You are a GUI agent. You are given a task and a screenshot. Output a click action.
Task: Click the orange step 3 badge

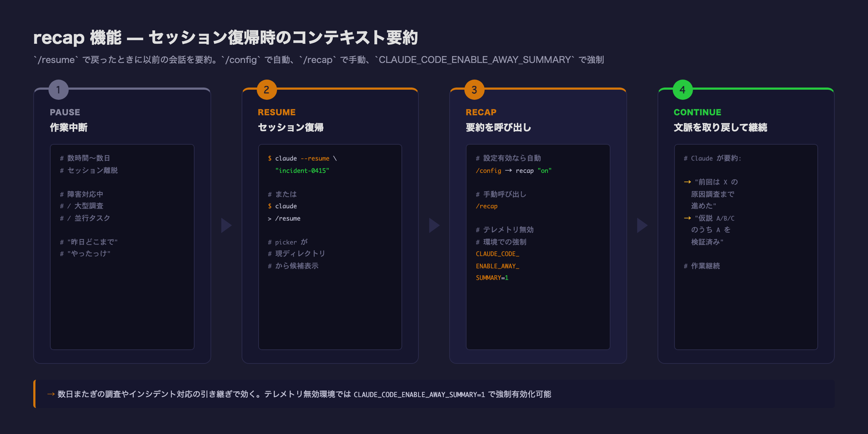475,90
